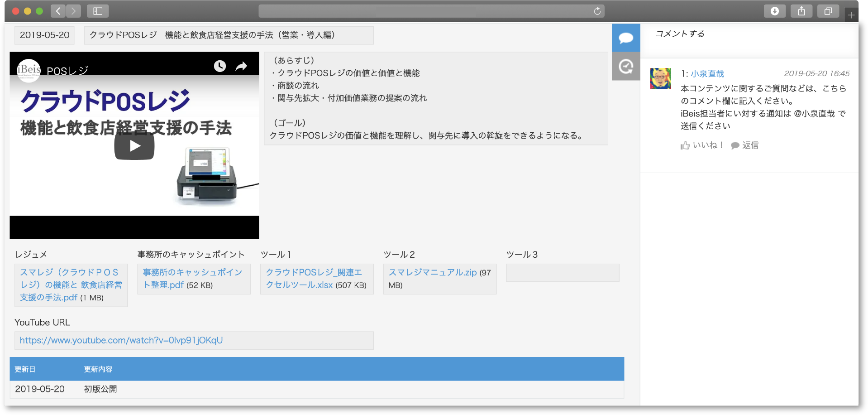Show all tabs overview in browser

click(x=828, y=11)
